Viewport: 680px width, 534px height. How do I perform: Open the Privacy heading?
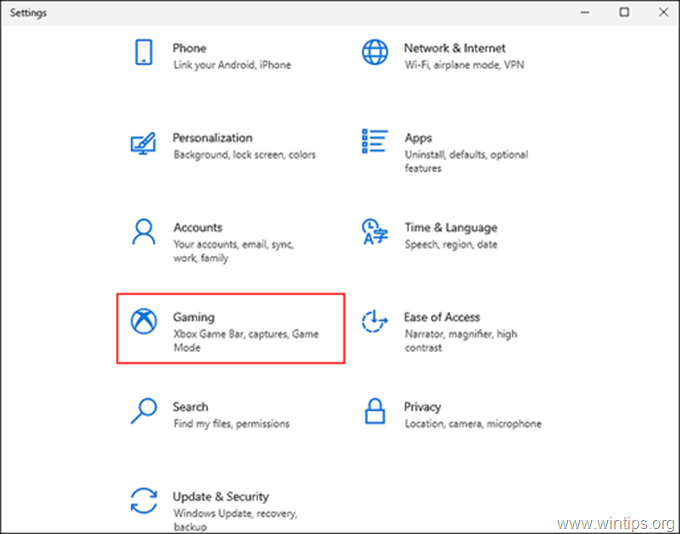pyautogui.click(x=422, y=407)
